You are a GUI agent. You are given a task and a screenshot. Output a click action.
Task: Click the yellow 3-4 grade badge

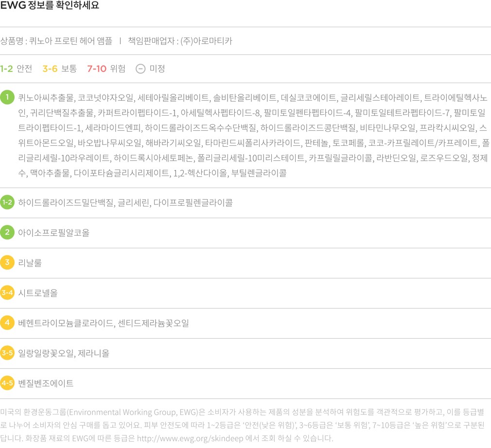[7, 293]
